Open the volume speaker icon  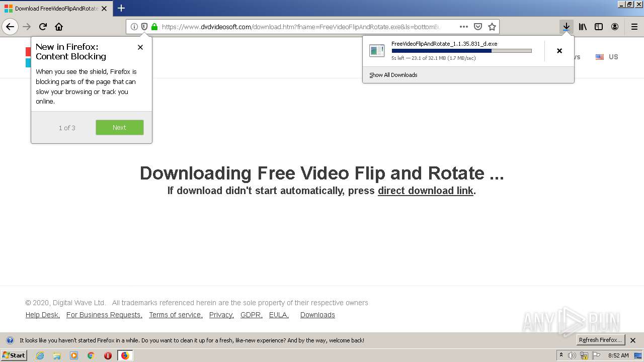tap(572, 355)
